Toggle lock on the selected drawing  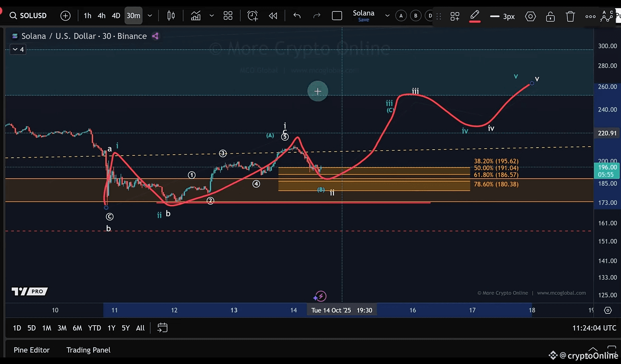(550, 16)
